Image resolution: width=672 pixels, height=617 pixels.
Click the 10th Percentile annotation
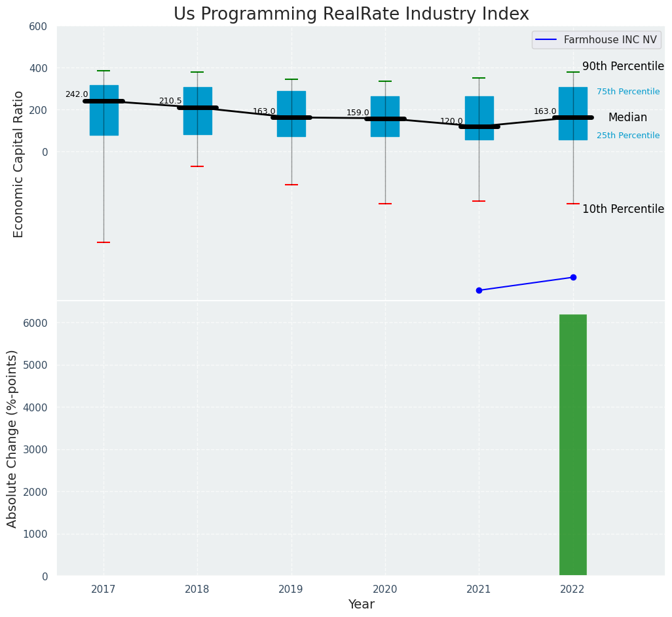tap(623, 209)
